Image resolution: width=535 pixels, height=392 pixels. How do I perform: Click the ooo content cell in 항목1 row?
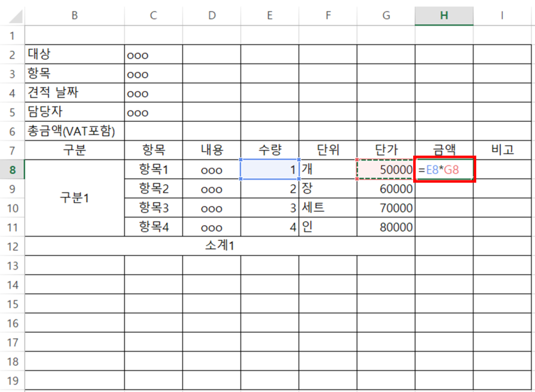tap(212, 169)
